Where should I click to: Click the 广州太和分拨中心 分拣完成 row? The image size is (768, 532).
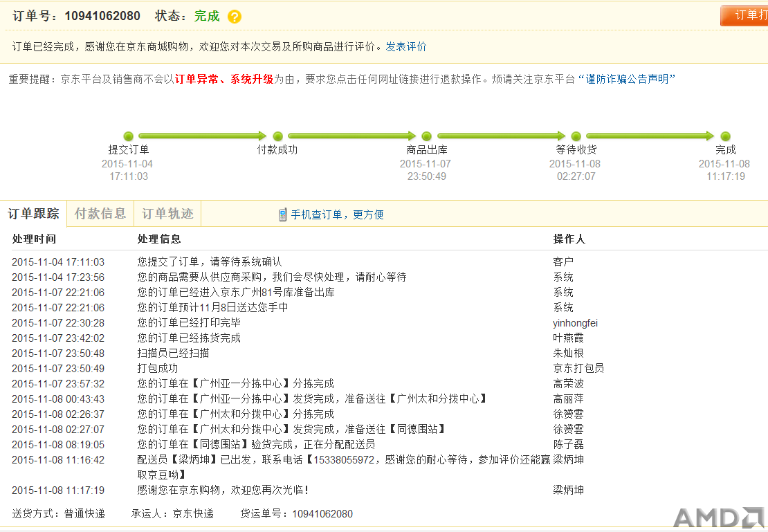(x=236, y=414)
